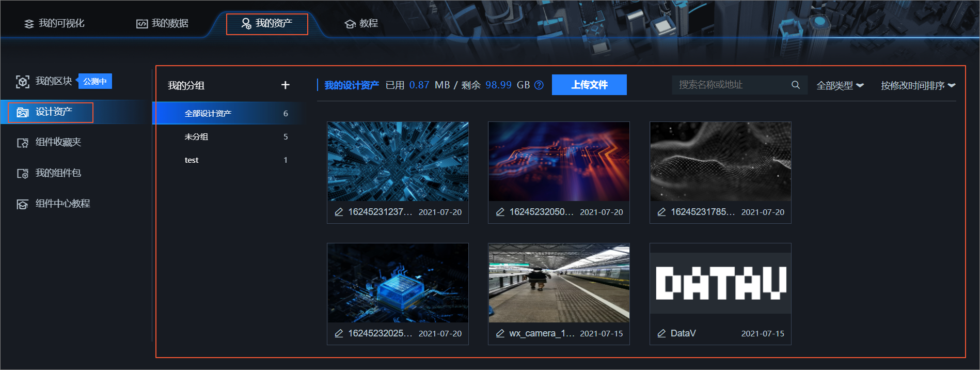Click the 2021-07-15 date on DataV card
Screen dimensions: 980x370
pos(763,333)
